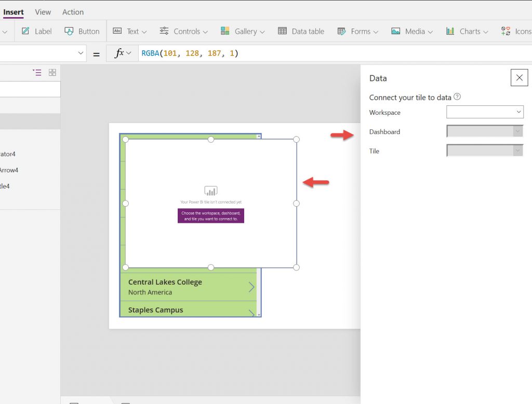Image resolution: width=532 pixels, height=404 pixels.
Task: Click the formula bar RGBA value
Action: pos(190,53)
